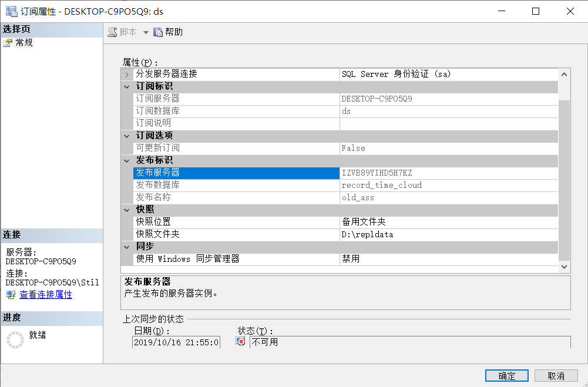Expand 分发服务器连接 property row

point(127,75)
